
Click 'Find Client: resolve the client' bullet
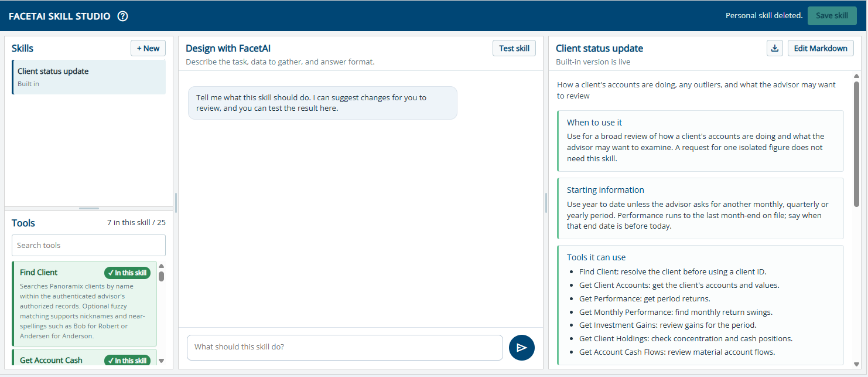673,271
